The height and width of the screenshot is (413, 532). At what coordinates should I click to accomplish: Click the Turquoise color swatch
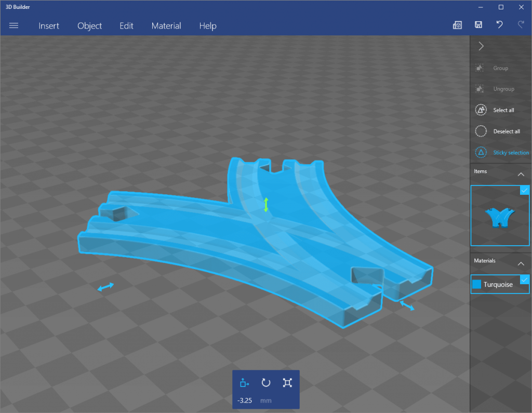[477, 284]
